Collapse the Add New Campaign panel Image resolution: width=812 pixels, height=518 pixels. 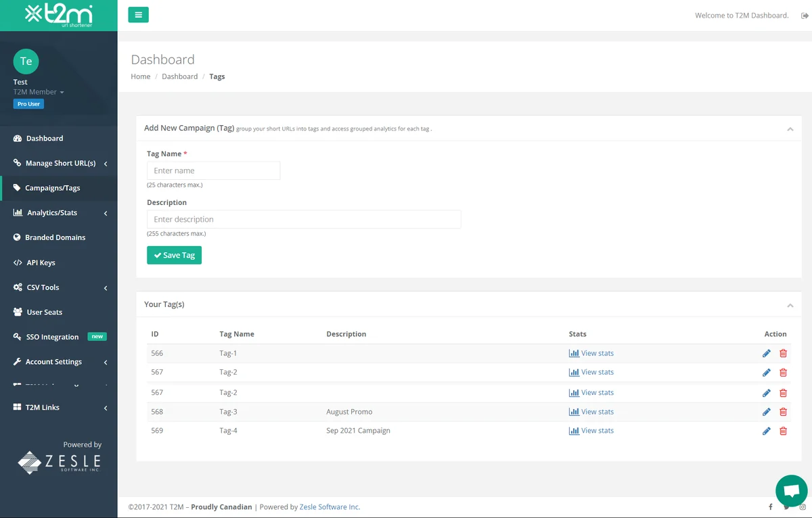790,128
